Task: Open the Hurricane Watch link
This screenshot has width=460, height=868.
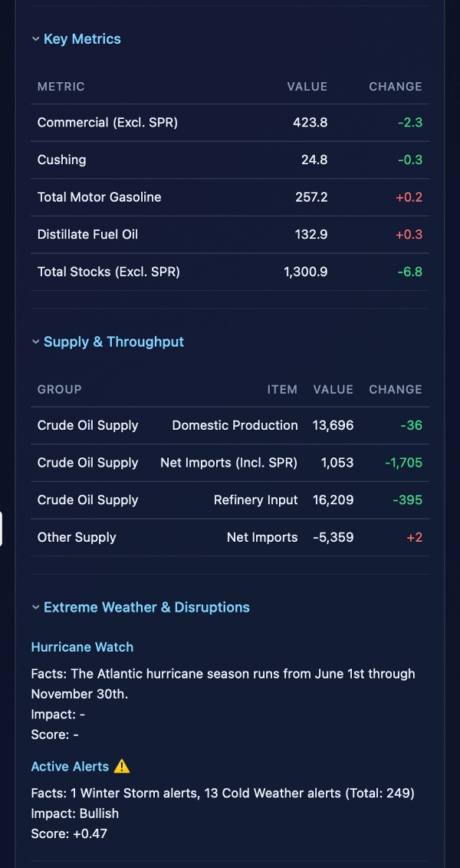Action: (82, 647)
